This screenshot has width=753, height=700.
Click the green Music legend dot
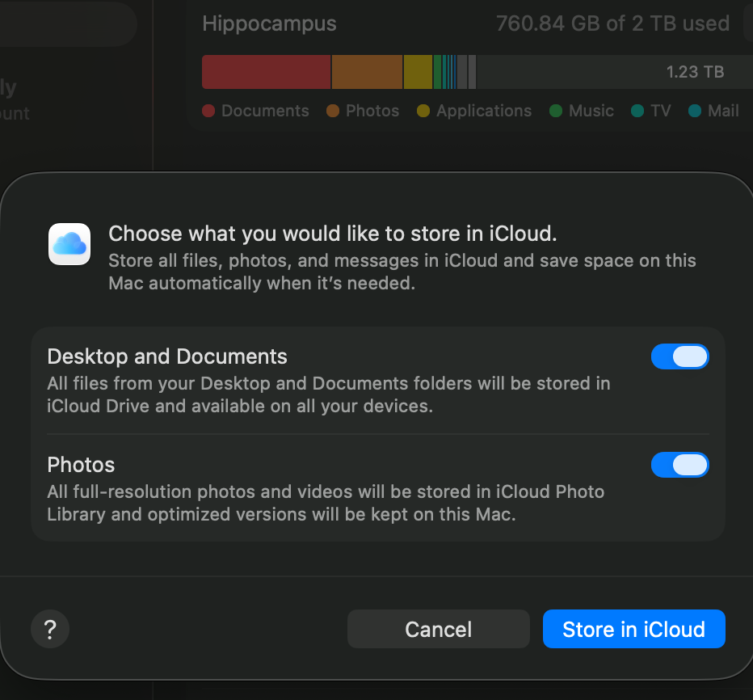click(x=556, y=112)
